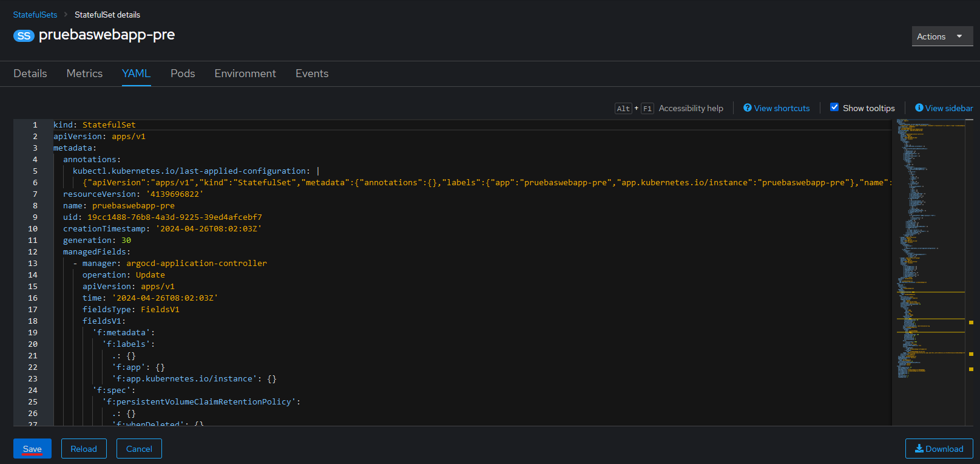Click the info icon beside View sidebar
The image size is (980, 464).
[919, 108]
